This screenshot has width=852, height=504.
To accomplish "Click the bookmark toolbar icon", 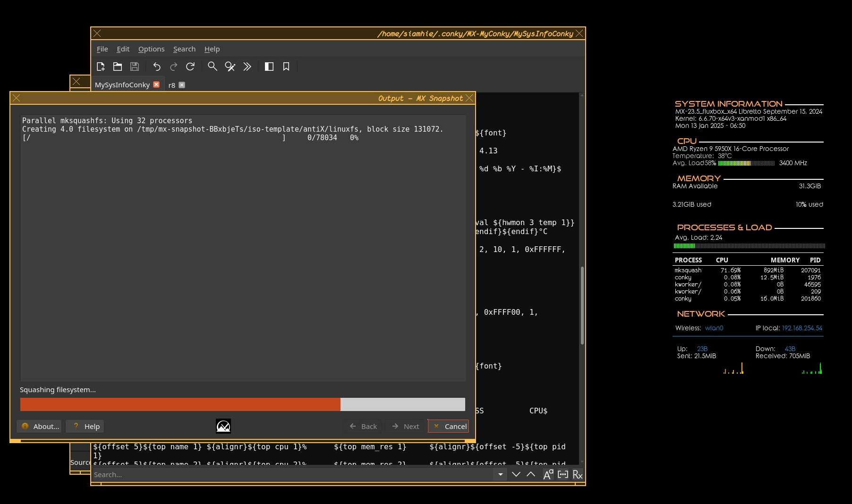I will click(x=286, y=67).
